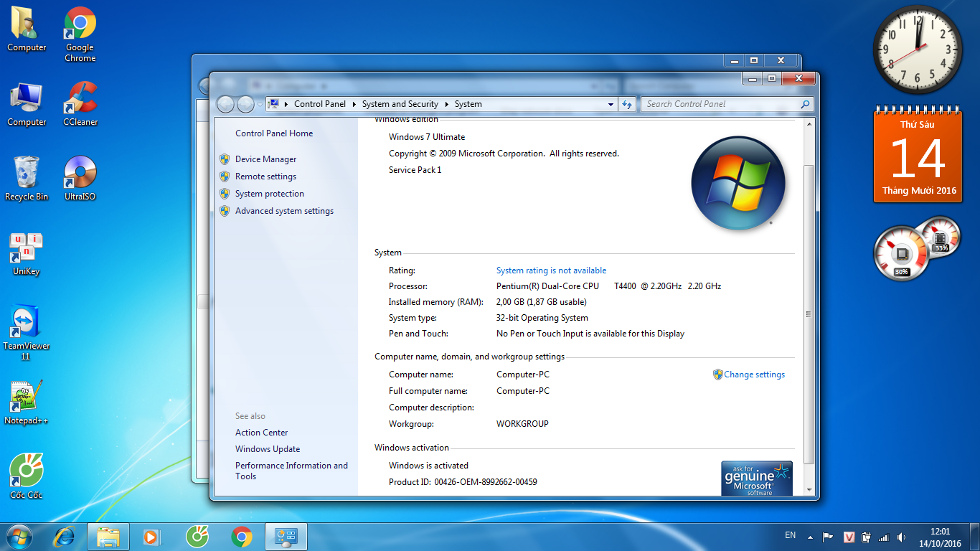Open Device Manager
The height and width of the screenshot is (551, 980).
click(x=265, y=159)
